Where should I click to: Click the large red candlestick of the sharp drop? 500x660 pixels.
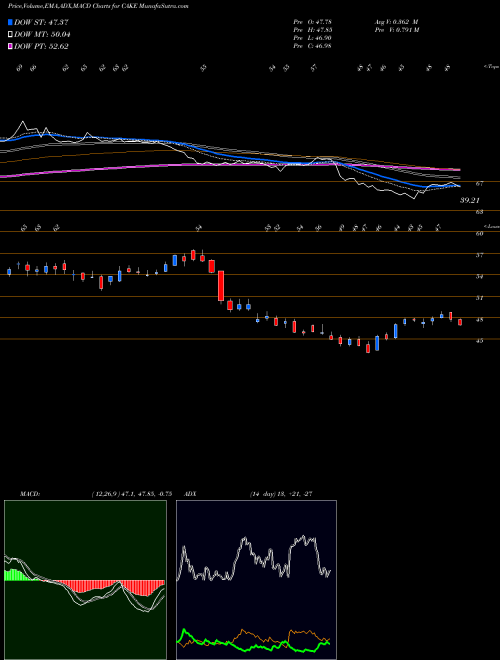point(221,286)
